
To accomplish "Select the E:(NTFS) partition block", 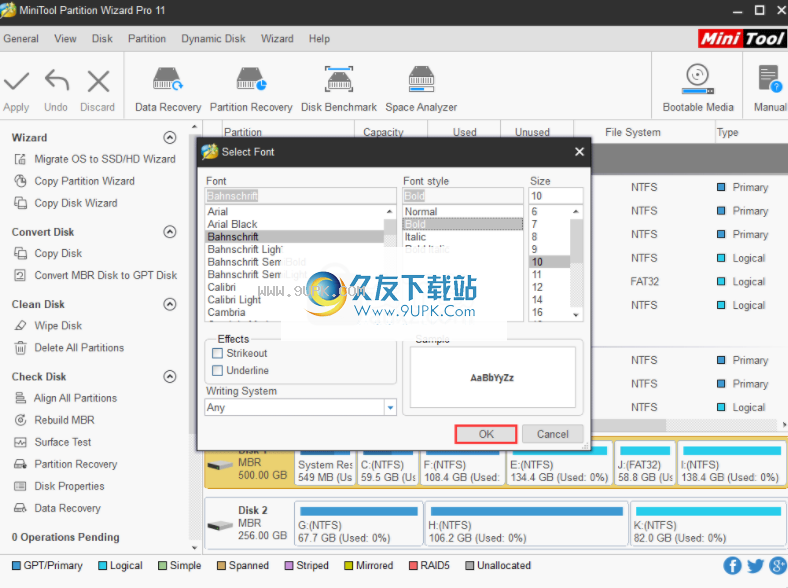I will (559, 464).
